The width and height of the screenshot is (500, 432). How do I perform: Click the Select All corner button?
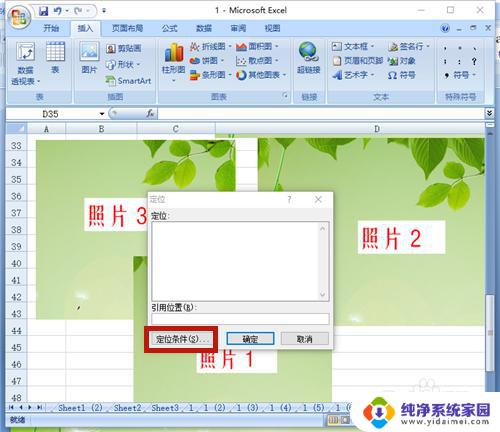pyautogui.click(x=16, y=128)
